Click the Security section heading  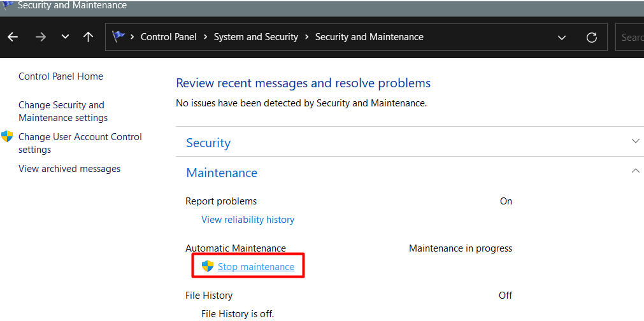(208, 143)
